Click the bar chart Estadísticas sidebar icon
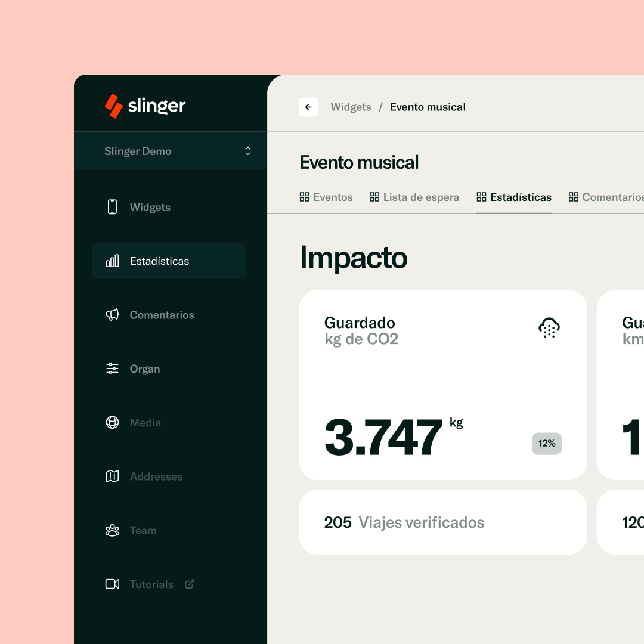Image resolution: width=644 pixels, height=644 pixels. pyautogui.click(x=112, y=261)
